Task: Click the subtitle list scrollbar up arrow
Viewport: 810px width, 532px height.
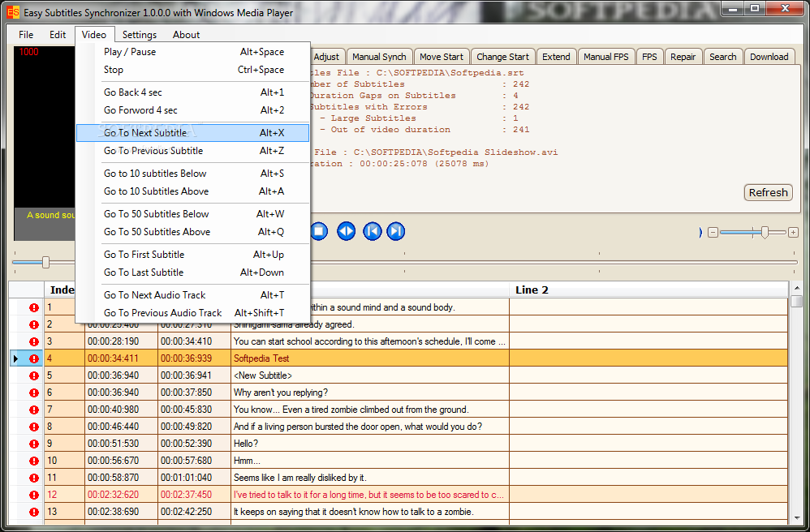Action: point(796,287)
